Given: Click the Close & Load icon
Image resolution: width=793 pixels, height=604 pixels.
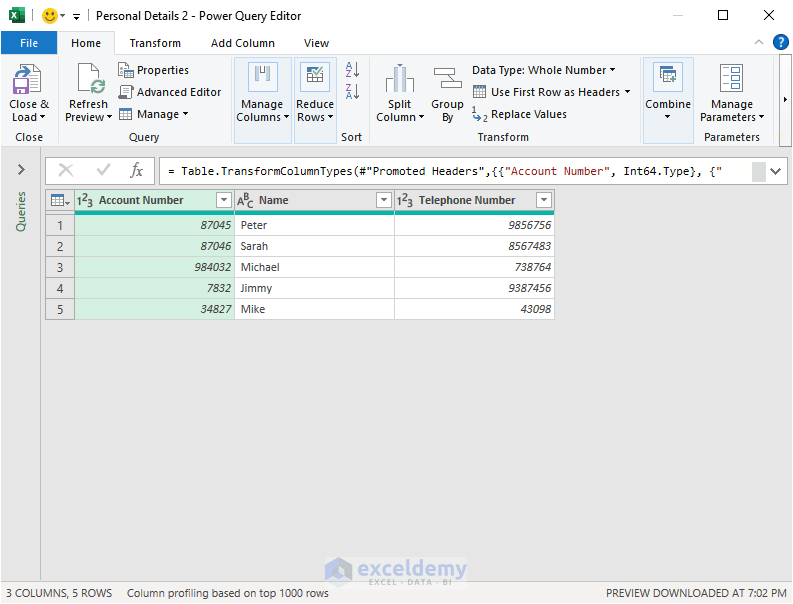Looking at the screenshot, I should point(26,79).
